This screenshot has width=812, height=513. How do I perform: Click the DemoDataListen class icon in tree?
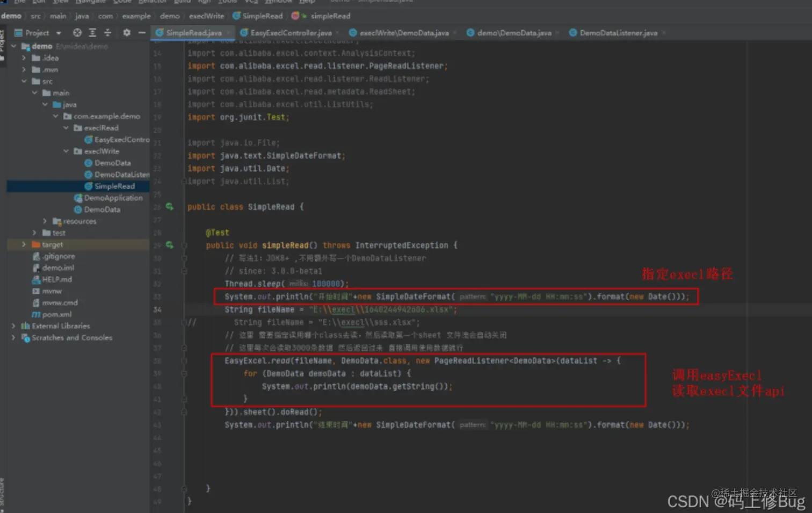point(89,175)
